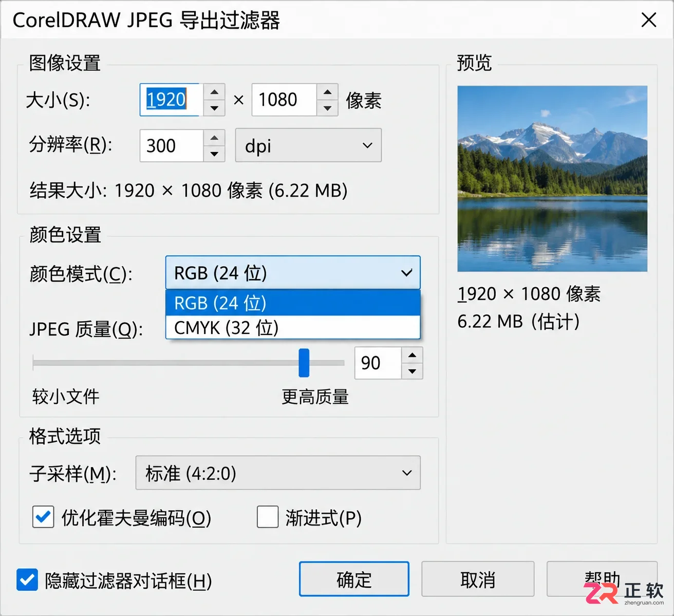Raise the resolution 300 with up arrow

pyautogui.click(x=214, y=138)
